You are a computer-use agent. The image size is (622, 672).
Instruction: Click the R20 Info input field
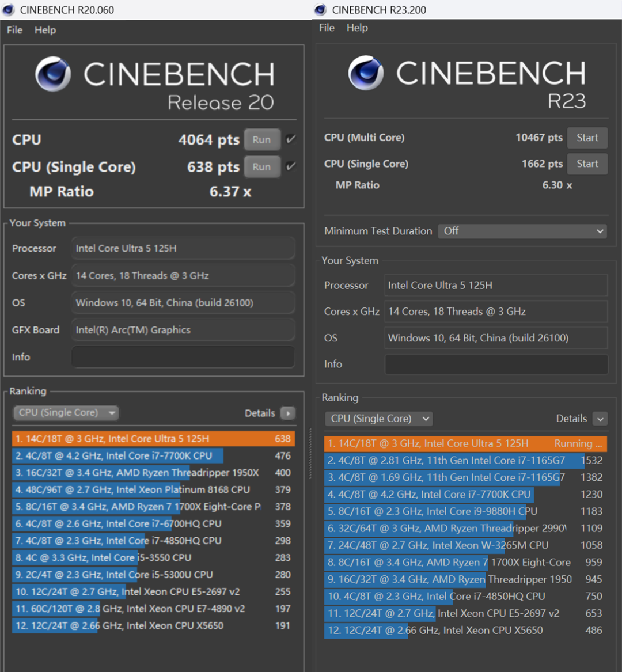183,357
